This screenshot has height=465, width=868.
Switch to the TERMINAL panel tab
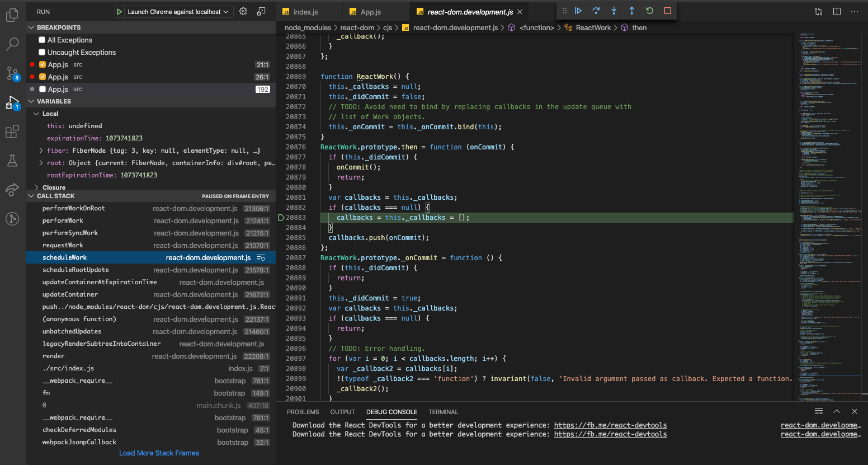coord(443,412)
